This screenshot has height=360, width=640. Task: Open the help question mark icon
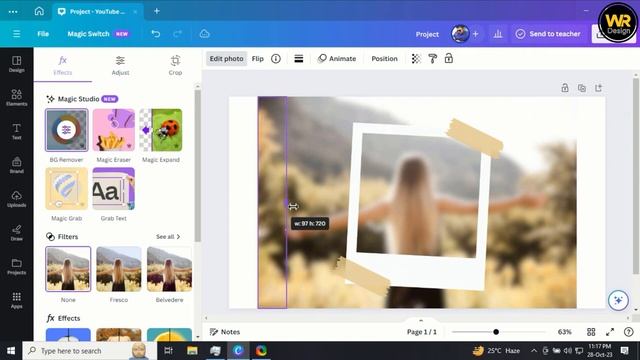[x=629, y=332]
